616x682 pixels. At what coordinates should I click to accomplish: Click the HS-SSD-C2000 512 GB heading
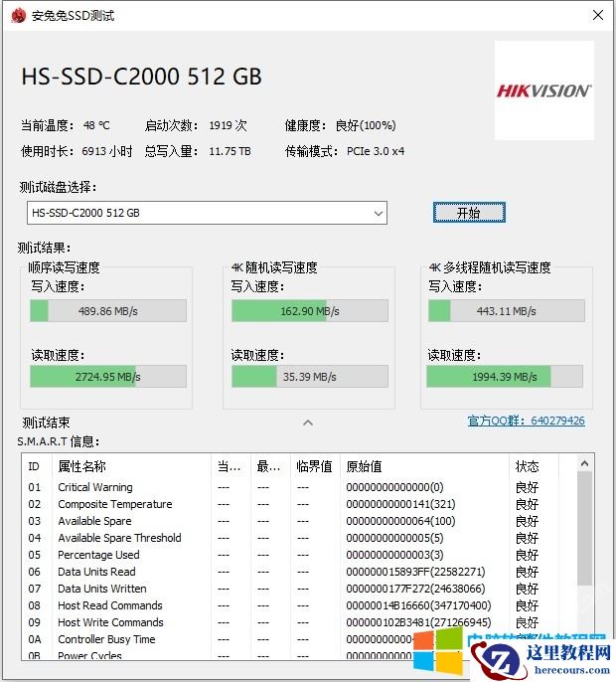click(x=142, y=77)
